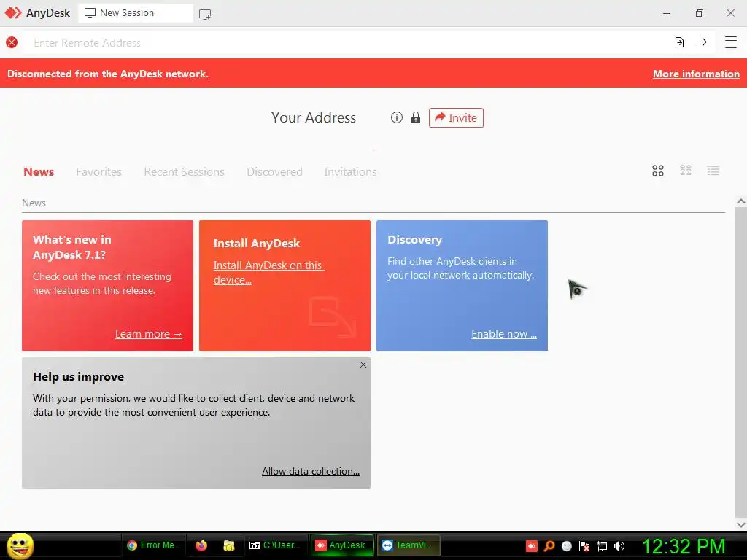Click the AnyDesk tray icon in the system tray
The height and width of the screenshot is (560, 747).
pos(532,546)
